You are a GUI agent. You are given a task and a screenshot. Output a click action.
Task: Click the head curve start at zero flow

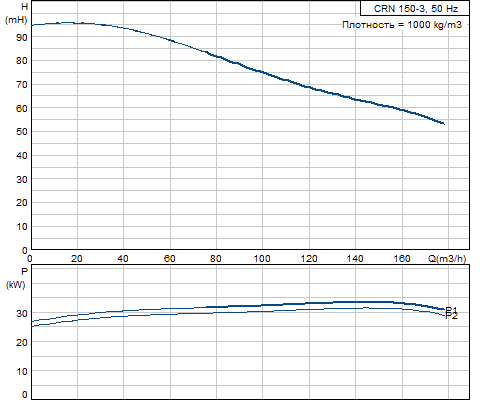coord(32,25)
